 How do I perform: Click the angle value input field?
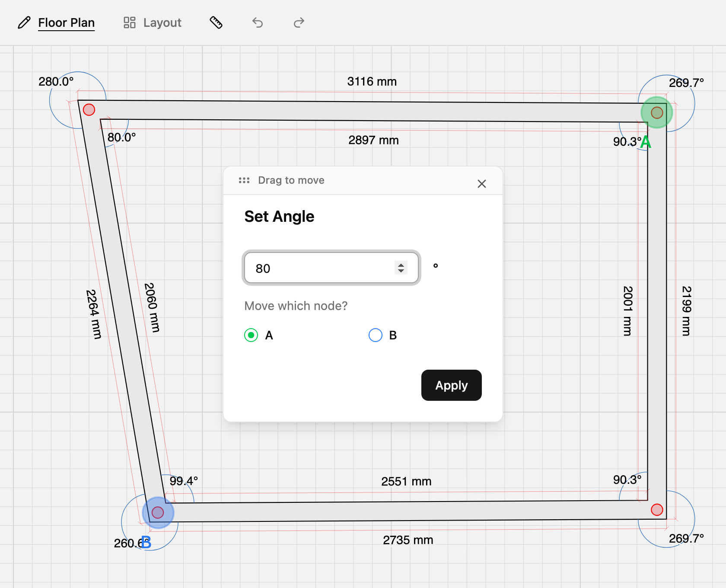[x=331, y=268]
